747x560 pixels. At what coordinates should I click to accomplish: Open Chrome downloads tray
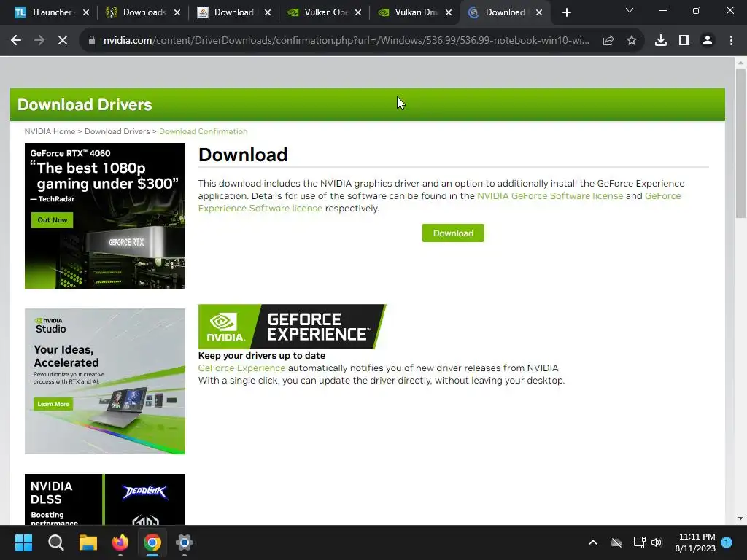pyautogui.click(x=661, y=41)
